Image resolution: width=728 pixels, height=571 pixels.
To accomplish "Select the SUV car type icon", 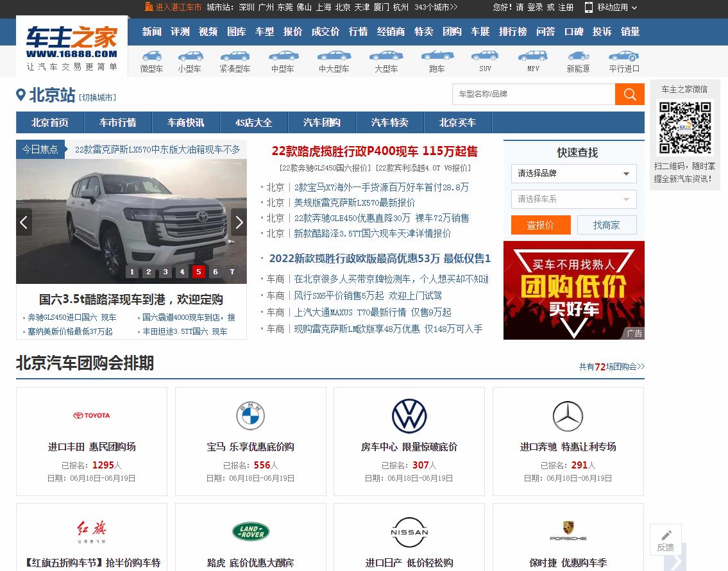I will click(x=485, y=56).
